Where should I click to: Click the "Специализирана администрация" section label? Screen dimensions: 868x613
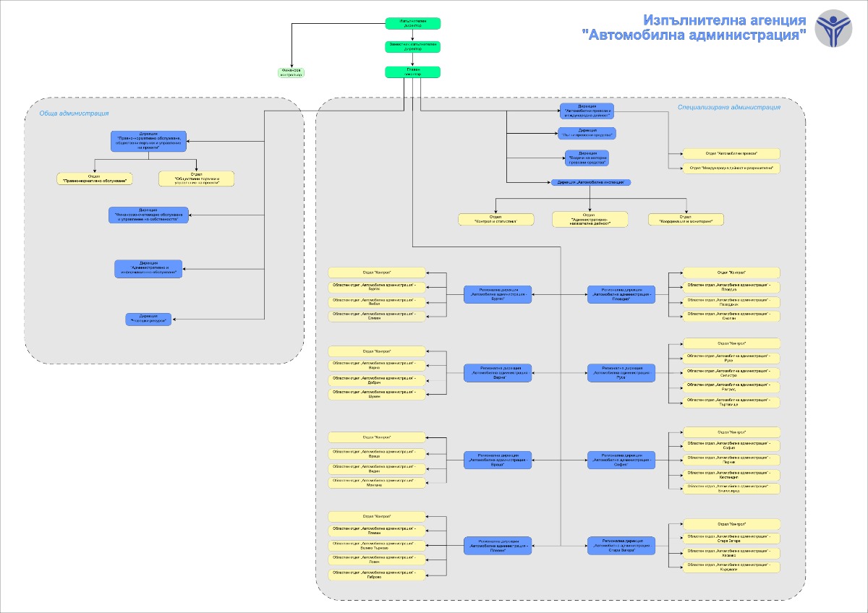click(x=729, y=107)
